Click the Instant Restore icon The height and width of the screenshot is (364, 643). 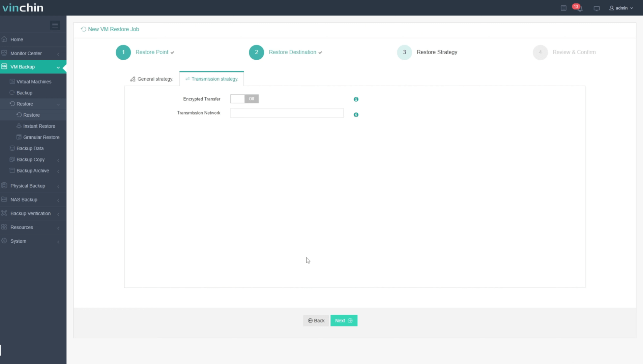[x=19, y=126]
